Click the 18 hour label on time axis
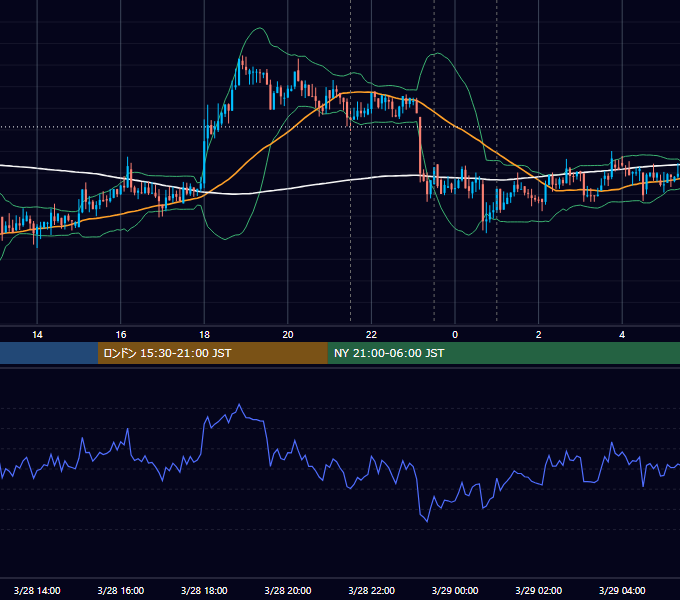 coord(204,335)
